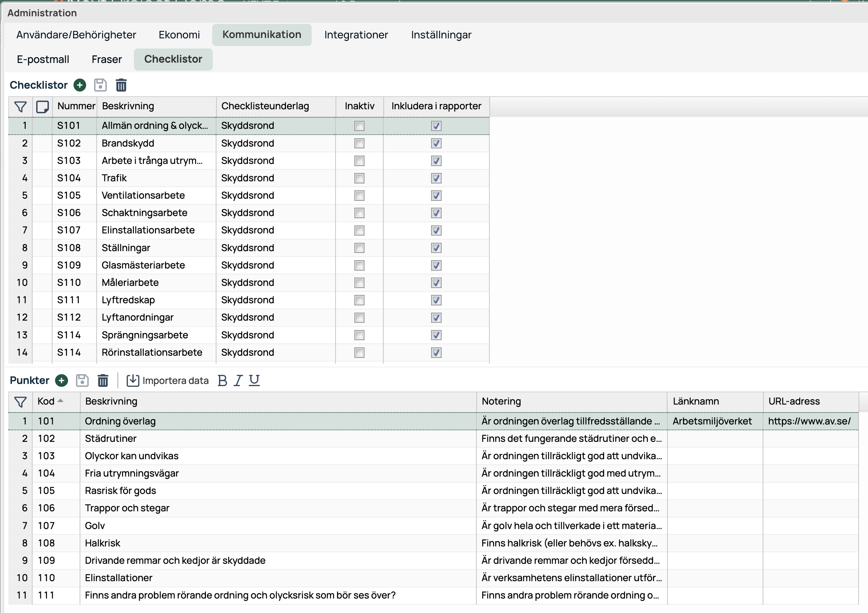
Task: Sort Punkter by Kod column arrow
Action: click(x=60, y=401)
